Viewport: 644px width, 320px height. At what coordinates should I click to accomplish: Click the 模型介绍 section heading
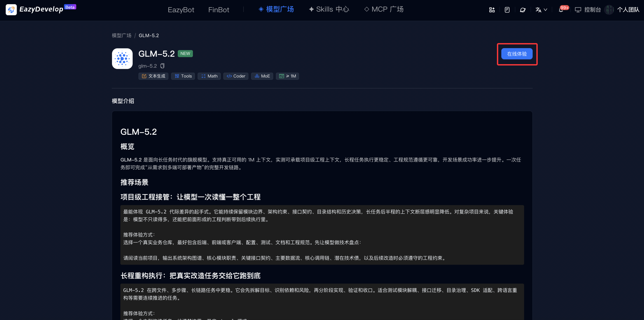coord(123,101)
